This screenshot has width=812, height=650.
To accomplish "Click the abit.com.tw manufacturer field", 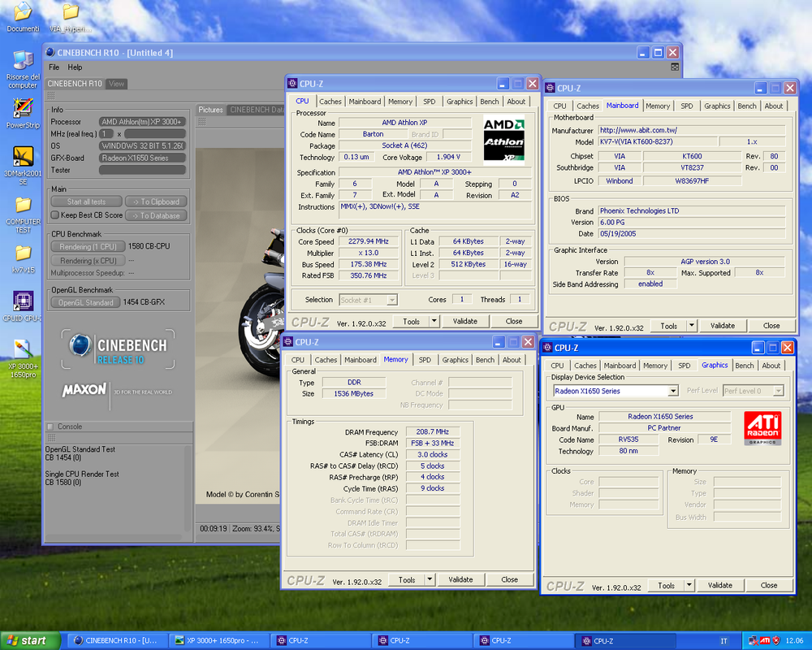I will click(692, 130).
